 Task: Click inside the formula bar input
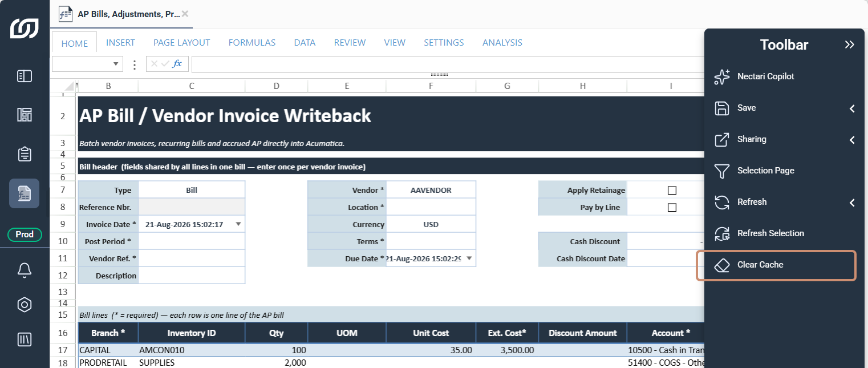coord(448,64)
